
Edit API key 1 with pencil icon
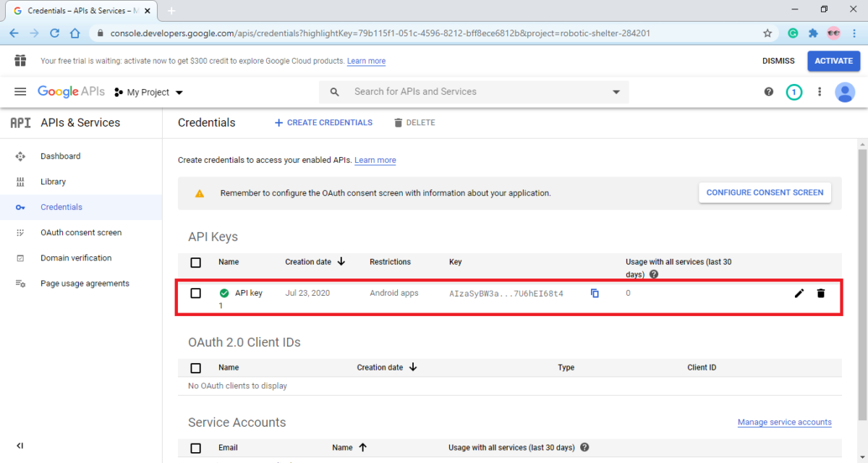[x=799, y=294]
